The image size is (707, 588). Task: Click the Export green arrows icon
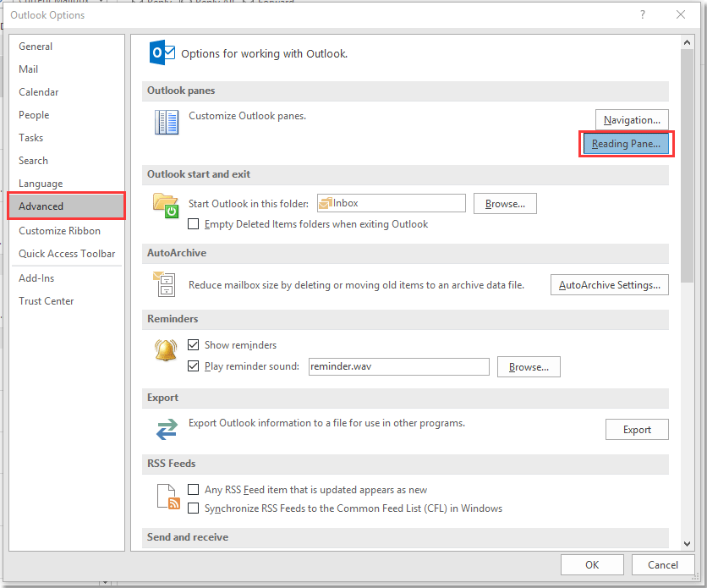(166, 429)
